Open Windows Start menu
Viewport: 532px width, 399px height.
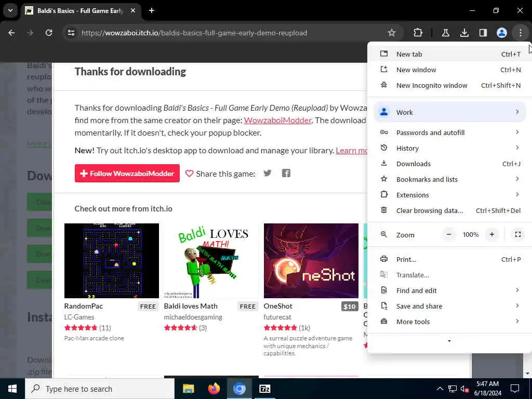(x=12, y=389)
